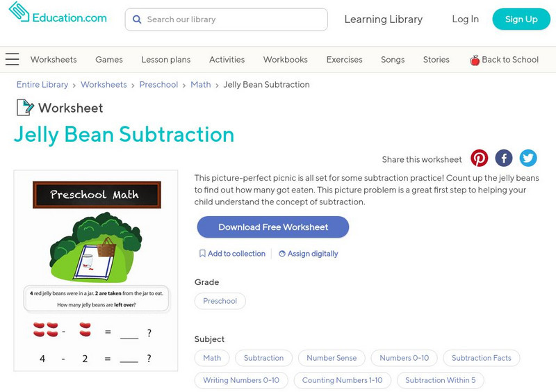This screenshot has width=556, height=392.
Task: Click the Worksheet pencil icon
Action: tap(25, 108)
